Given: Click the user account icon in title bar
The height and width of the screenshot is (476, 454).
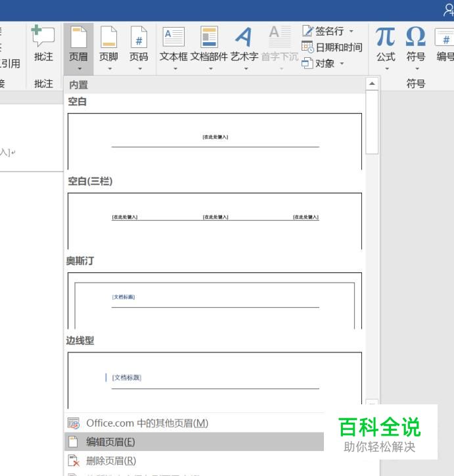Looking at the screenshot, I should click(449, 10).
